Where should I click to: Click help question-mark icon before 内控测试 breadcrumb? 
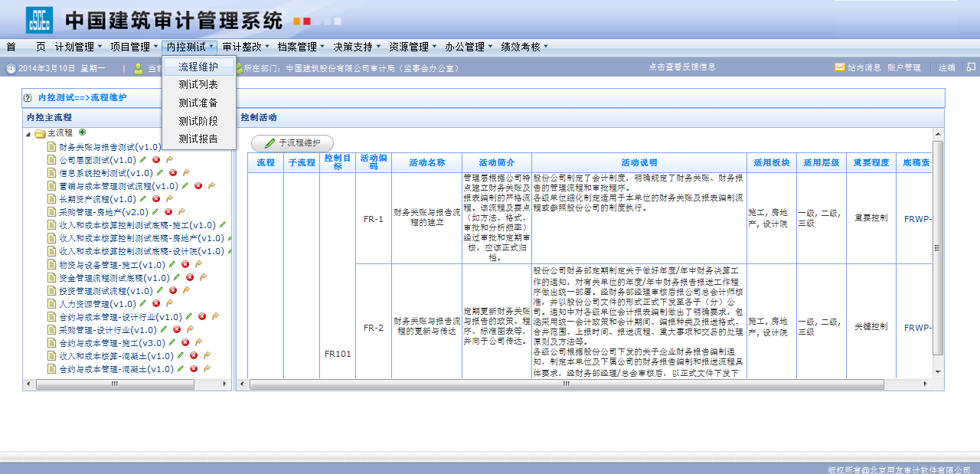tap(28, 98)
